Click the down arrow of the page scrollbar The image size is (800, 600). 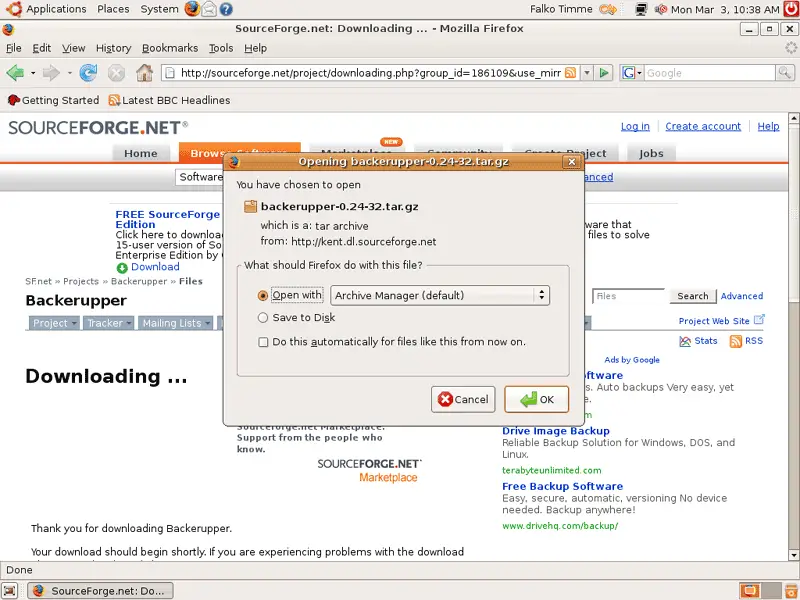[x=794, y=555]
